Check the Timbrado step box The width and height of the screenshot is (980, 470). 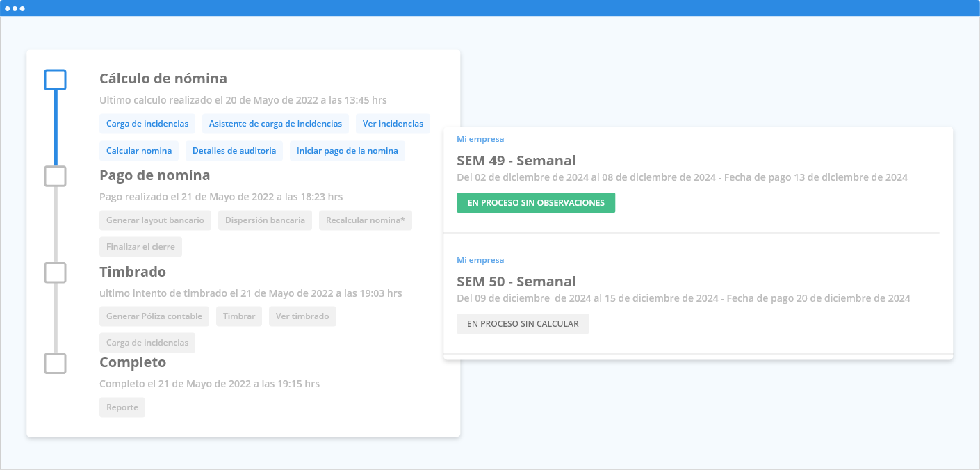pos(56,273)
